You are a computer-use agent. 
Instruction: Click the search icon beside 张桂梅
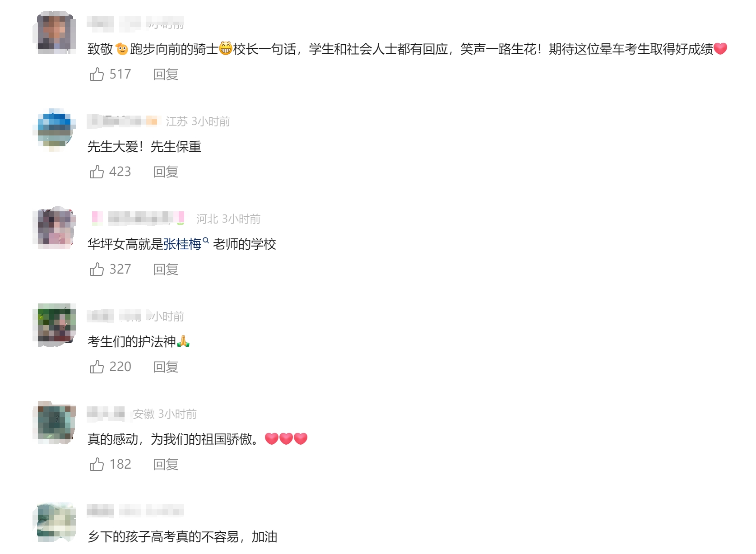click(x=206, y=241)
